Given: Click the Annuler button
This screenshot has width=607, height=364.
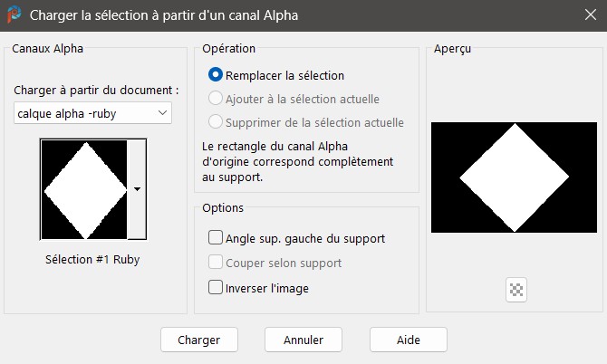Looking at the screenshot, I should [303, 340].
